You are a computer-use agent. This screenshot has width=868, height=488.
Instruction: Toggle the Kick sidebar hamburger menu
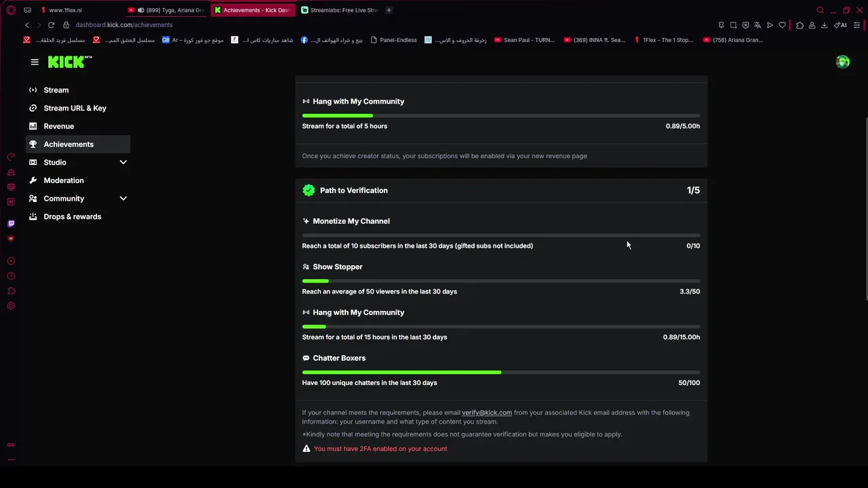point(35,62)
